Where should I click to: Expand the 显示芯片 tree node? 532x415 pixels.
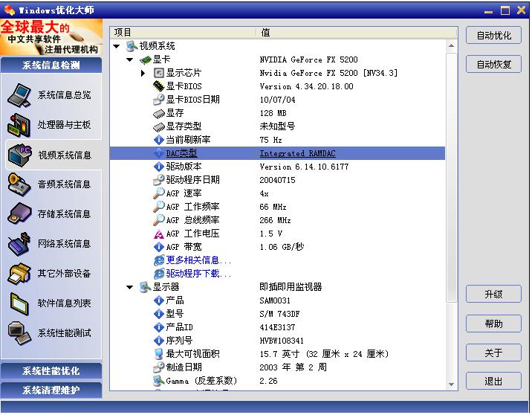(x=143, y=73)
